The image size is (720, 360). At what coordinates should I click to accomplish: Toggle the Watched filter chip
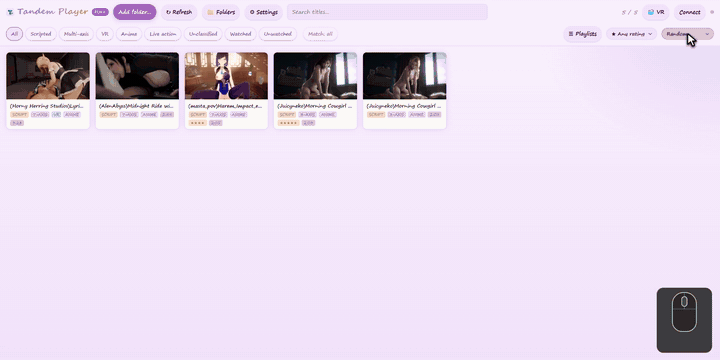240,34
